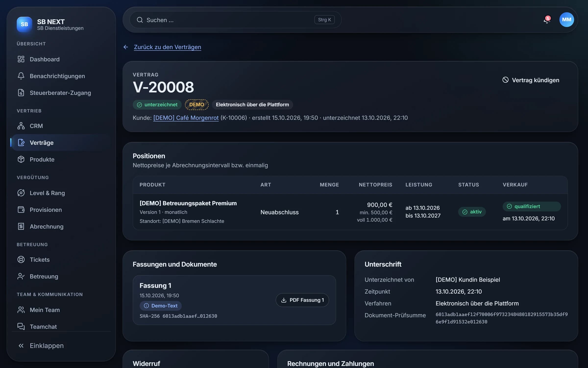This screenshot has width=588, height=368.
Task: Open the Dashboard sidebar icon
Action: (x=21, y=59)
